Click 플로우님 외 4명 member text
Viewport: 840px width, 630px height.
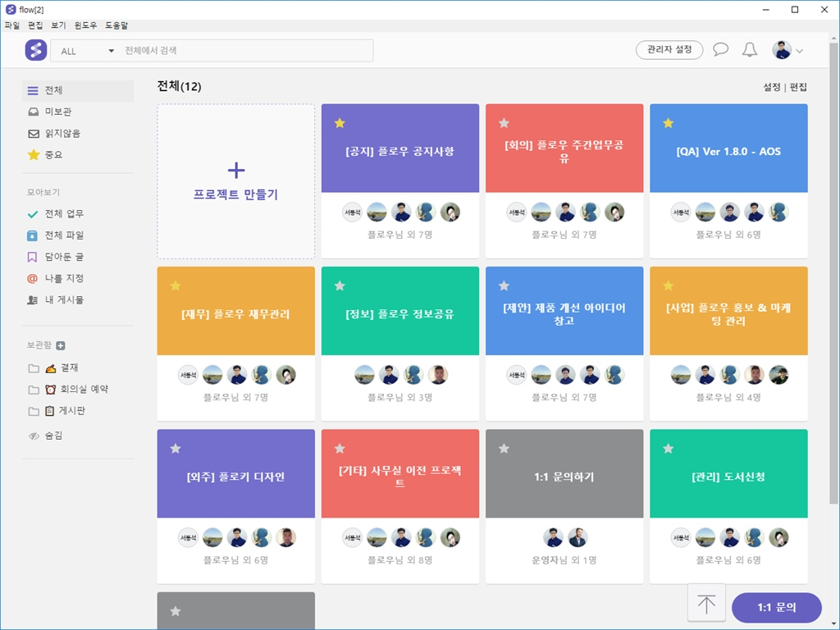coord(728,398)
